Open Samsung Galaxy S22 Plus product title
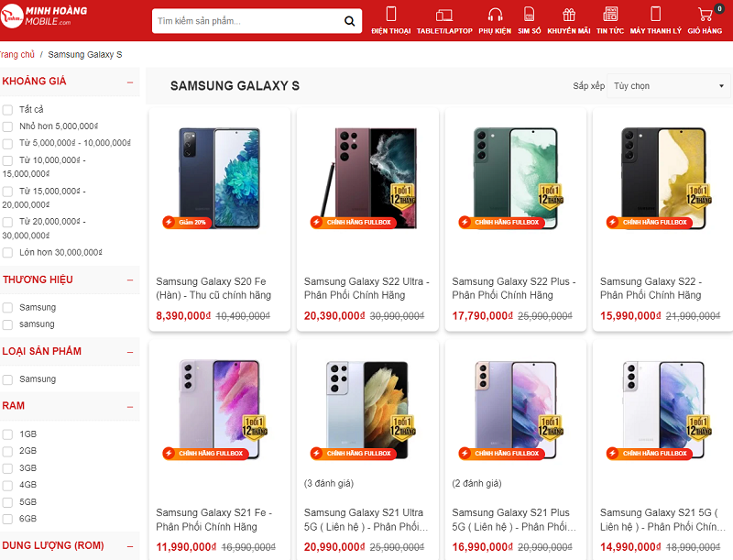The width and height of the screenshot is (733, 560). [x=514, y=289]
